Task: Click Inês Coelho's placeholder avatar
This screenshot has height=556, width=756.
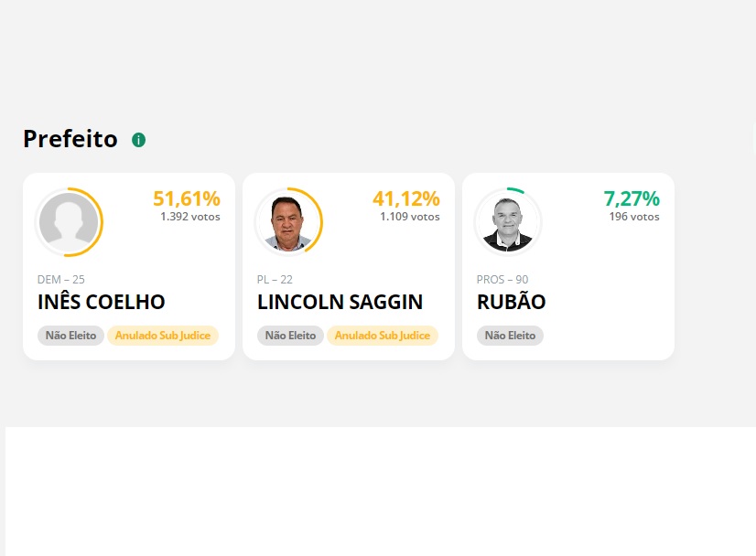Action: click(x=69, y=222)
